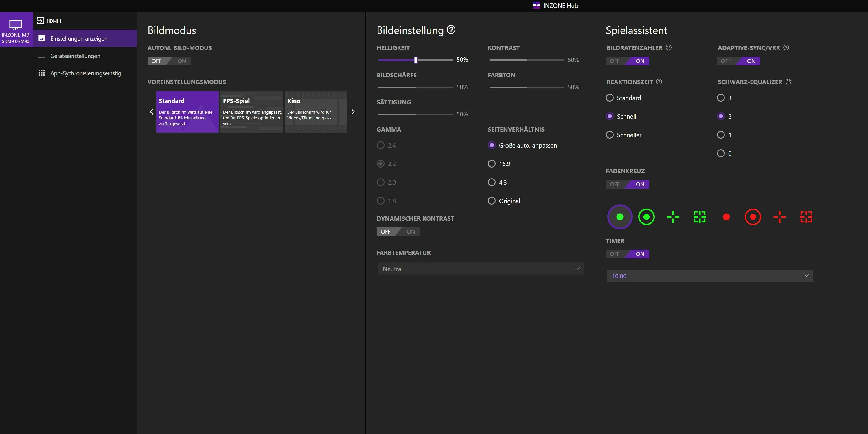Screen dimensions: 868x434
Task: Choose the green plus-shaped crosshair
Action: click(x=673, y=217)
